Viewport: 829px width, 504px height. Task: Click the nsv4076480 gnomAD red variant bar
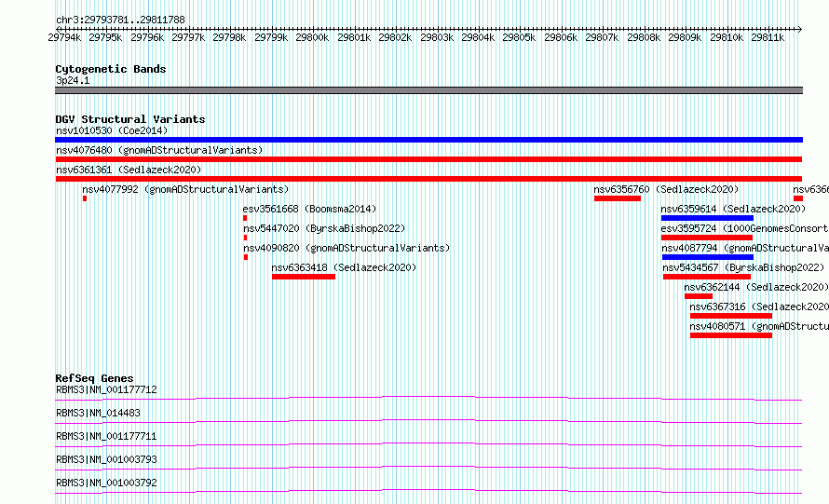428,159
